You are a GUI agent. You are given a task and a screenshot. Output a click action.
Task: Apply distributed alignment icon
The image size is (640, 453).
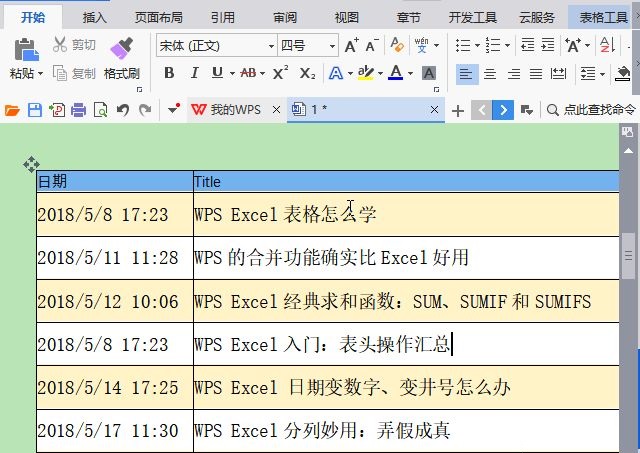pyautogui.click(x=558, y=74)
